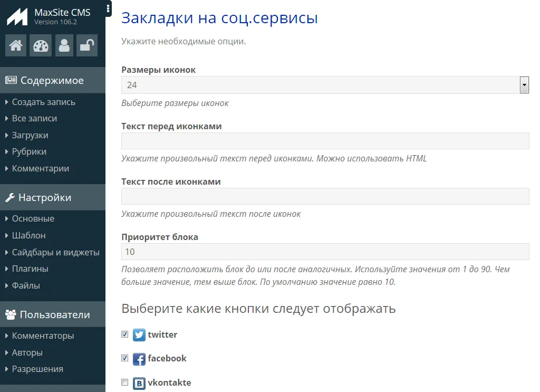Collapse the Содержимое menu section
The image size is (540, 392).
[52, 81]
